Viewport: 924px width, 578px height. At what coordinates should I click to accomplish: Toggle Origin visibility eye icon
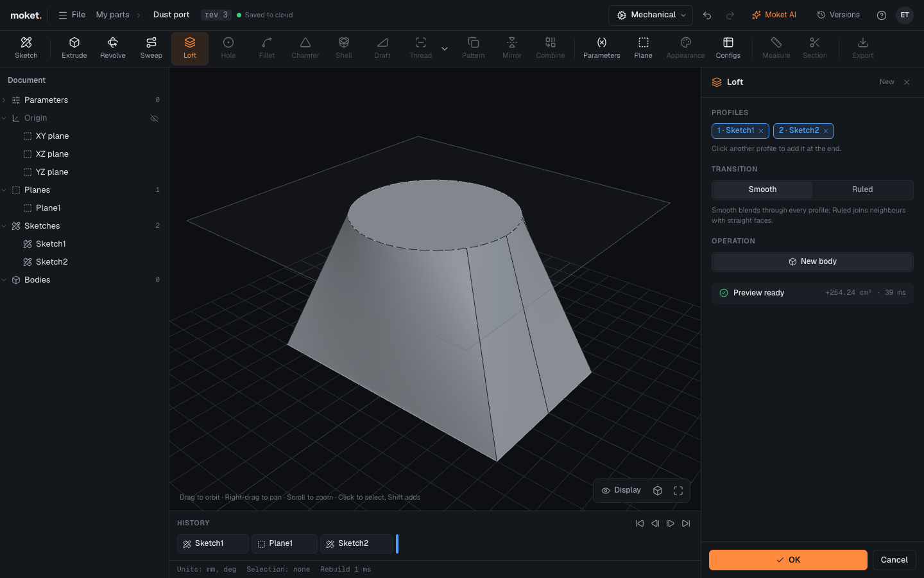pyautogui.click(x=154, y=118)
